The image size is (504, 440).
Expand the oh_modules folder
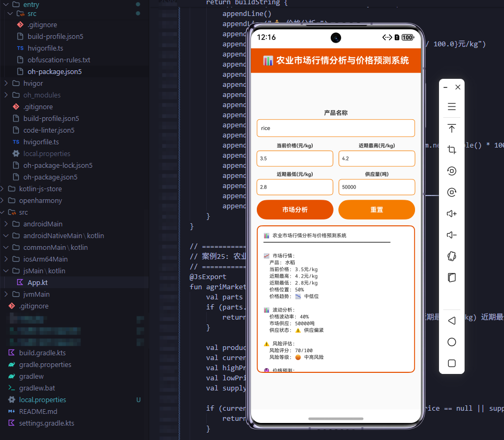(x=6, y=95)
